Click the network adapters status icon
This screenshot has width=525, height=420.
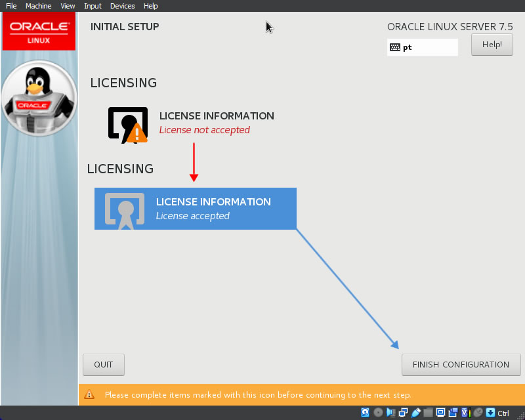403,413
